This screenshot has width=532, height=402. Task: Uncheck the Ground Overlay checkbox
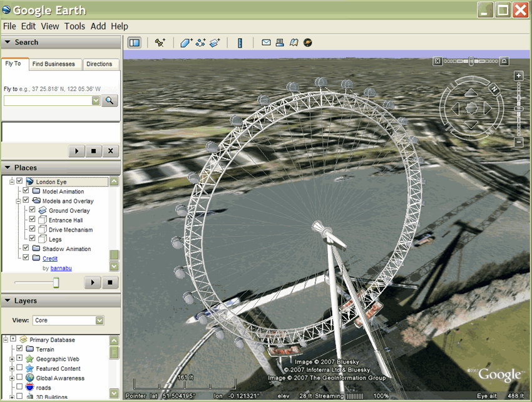32,210
